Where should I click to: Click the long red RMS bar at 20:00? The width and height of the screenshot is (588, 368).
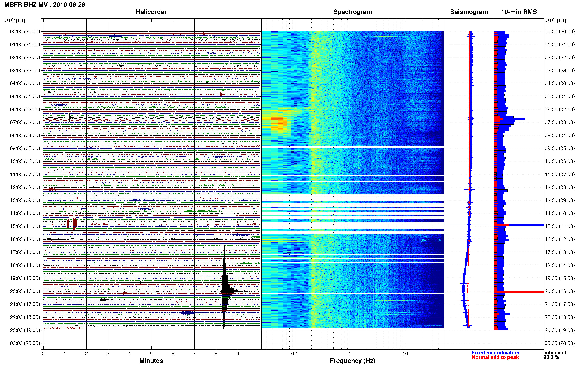tap(519, 292)
